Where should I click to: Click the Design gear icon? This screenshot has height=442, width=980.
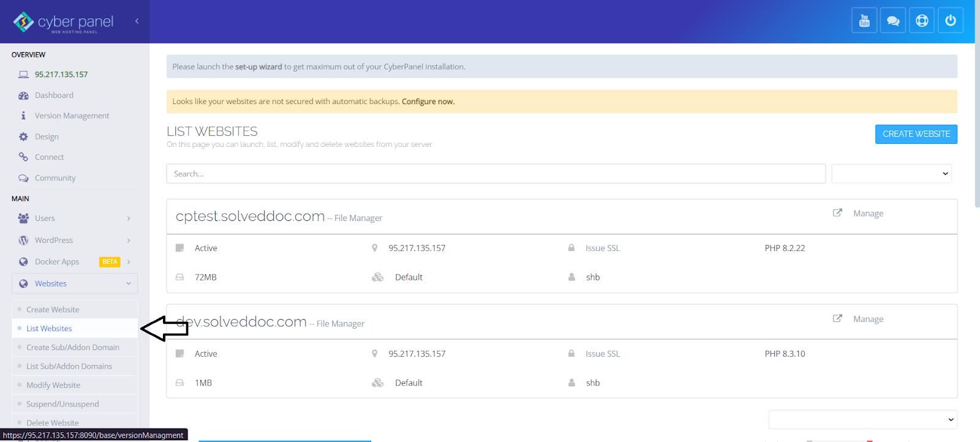point(23,137)
